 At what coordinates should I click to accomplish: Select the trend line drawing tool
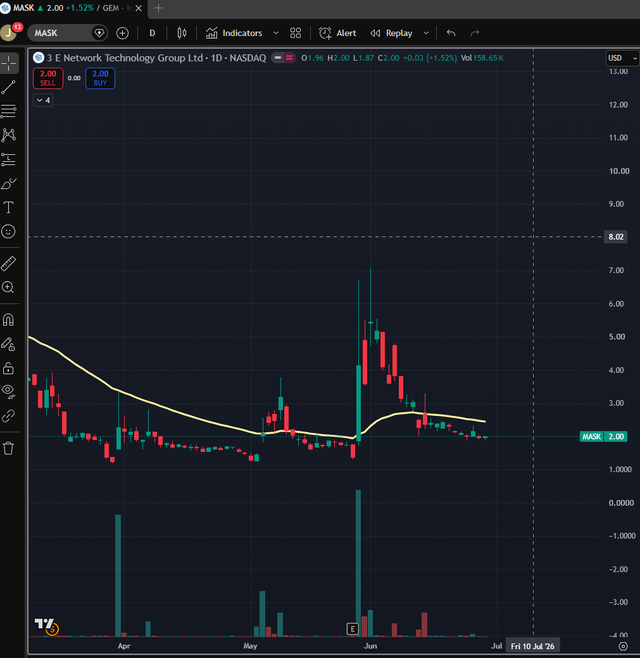point(9,87)
